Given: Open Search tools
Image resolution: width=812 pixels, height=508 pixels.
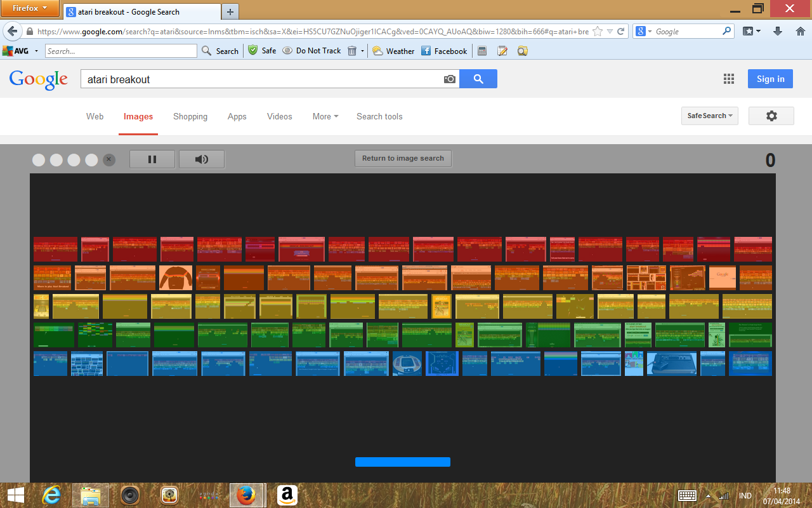Looking at the screenshot, I should click(x=379, y=117).
